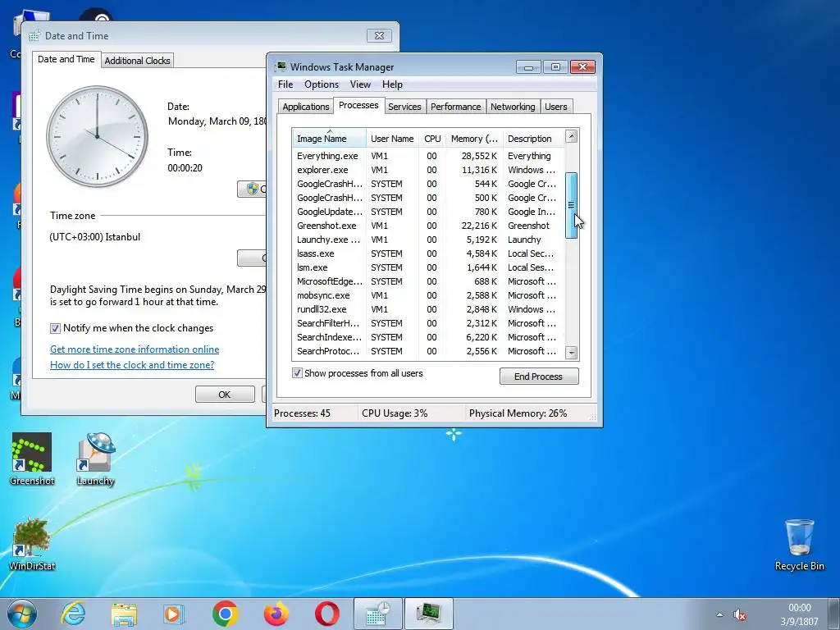This screenshot has height=630, width=840.
Task: Launch Internet Explorer from taskbar
Action: 73,614
